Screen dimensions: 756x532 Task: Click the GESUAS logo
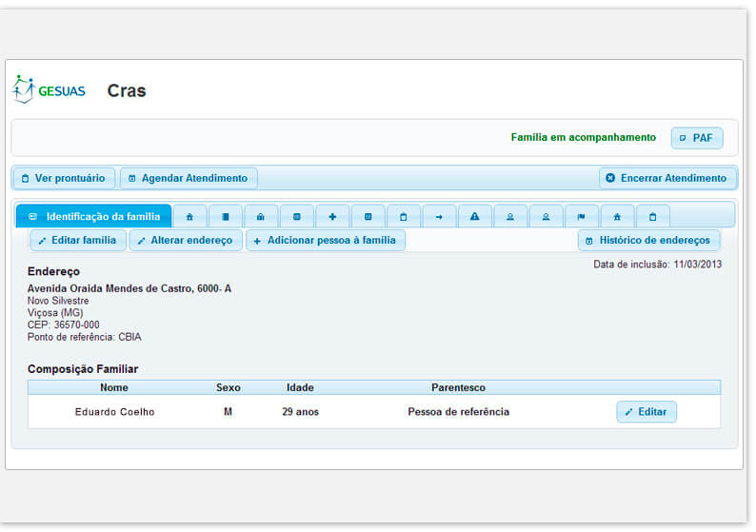coord(49,90)
